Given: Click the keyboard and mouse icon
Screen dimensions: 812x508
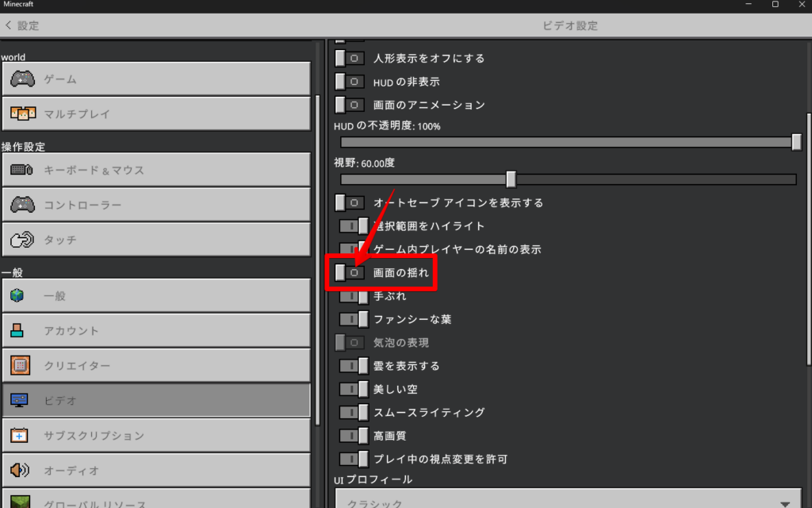Looking at the screenshot, I should pos(22,170).
